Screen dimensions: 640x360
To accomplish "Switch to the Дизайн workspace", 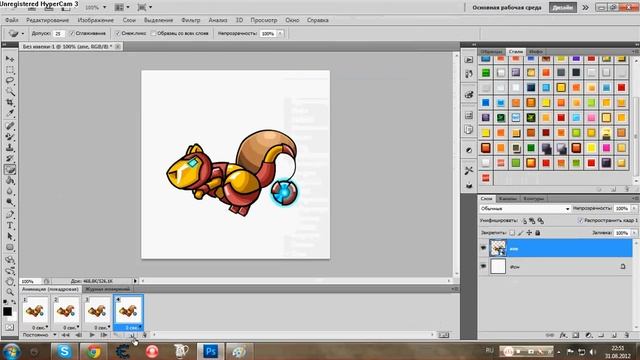I will point(563,7).
